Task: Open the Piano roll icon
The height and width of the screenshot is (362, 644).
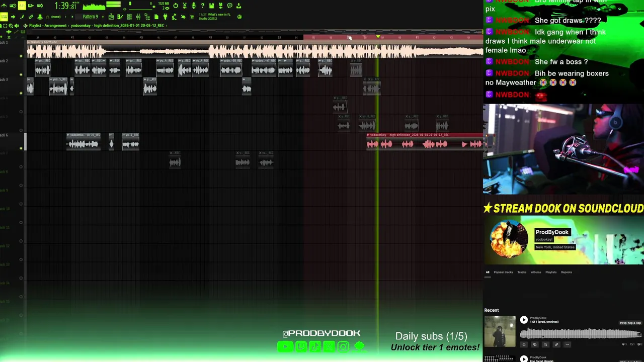Action: (x=120, y=17)
